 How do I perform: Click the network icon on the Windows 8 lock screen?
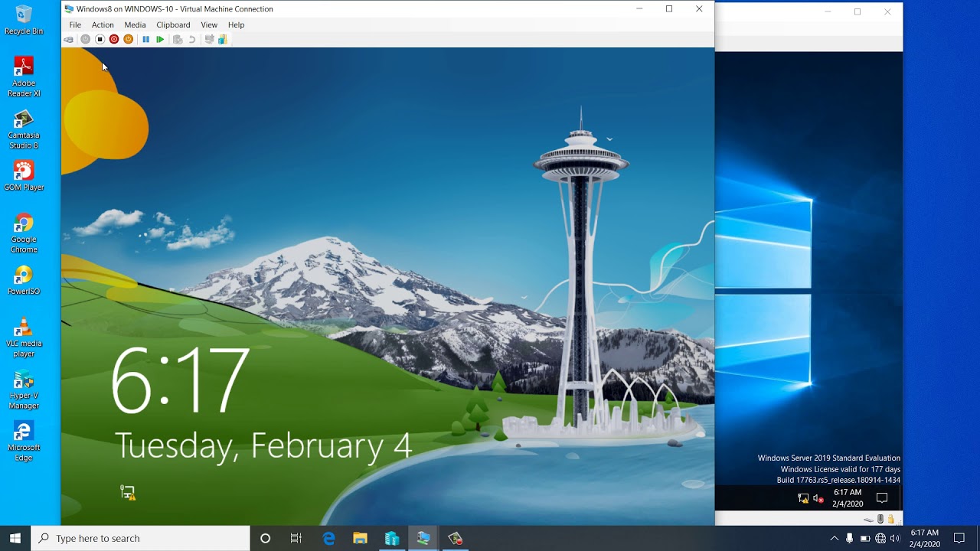click(x=128, y=493)
